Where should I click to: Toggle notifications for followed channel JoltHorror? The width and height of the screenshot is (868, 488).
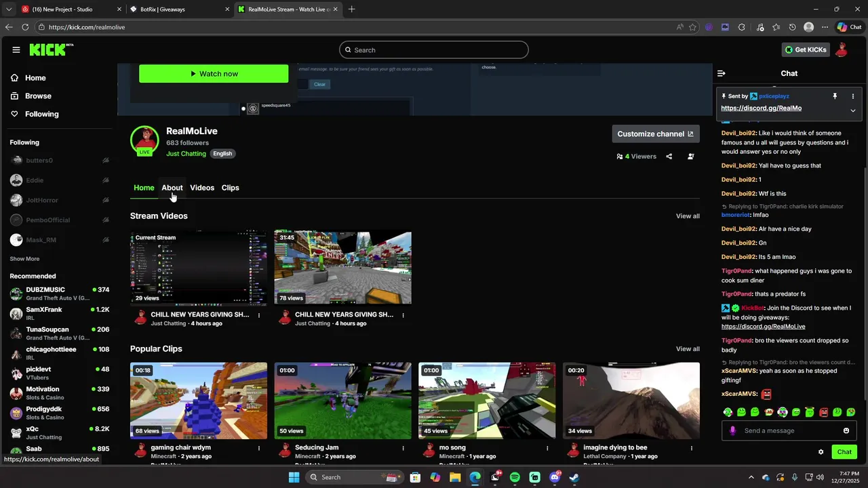coord(106,200)
